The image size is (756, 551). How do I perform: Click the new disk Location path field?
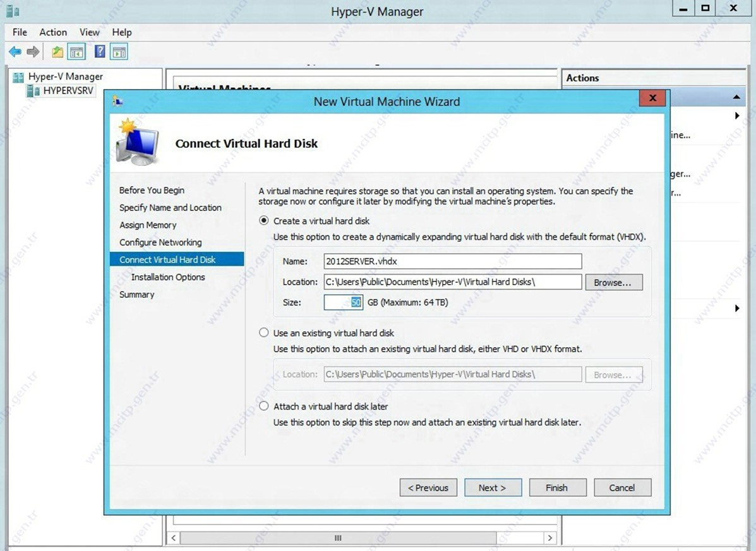[x=453, y=281]
